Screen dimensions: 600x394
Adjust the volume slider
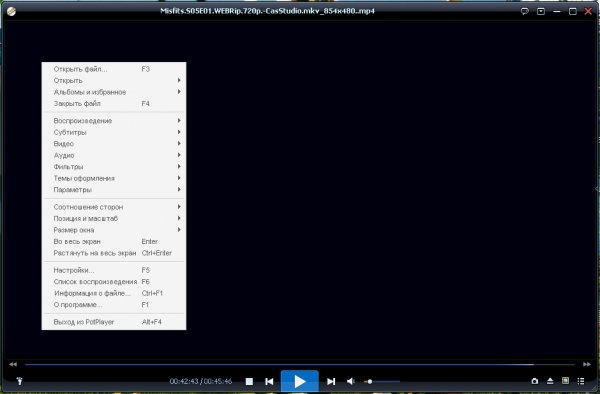point(382,381)
